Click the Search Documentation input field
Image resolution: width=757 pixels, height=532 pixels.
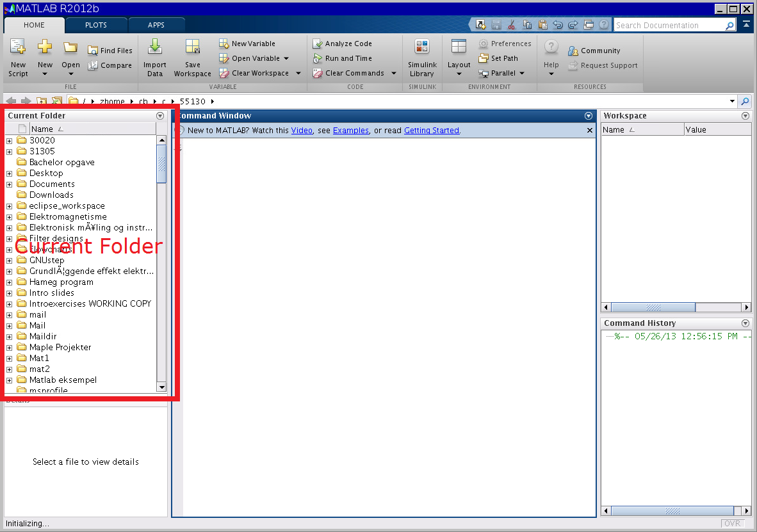[x=669, y=26]
